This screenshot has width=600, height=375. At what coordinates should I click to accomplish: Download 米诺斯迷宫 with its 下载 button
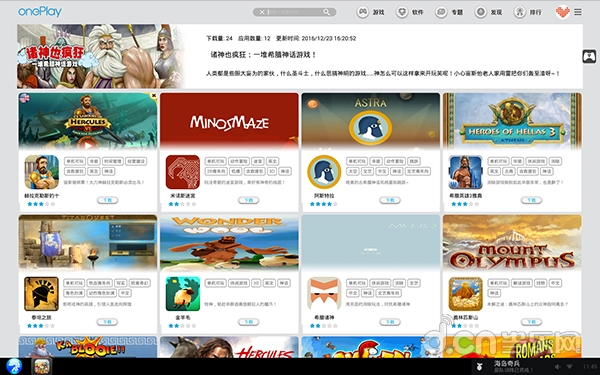(249, 200)
